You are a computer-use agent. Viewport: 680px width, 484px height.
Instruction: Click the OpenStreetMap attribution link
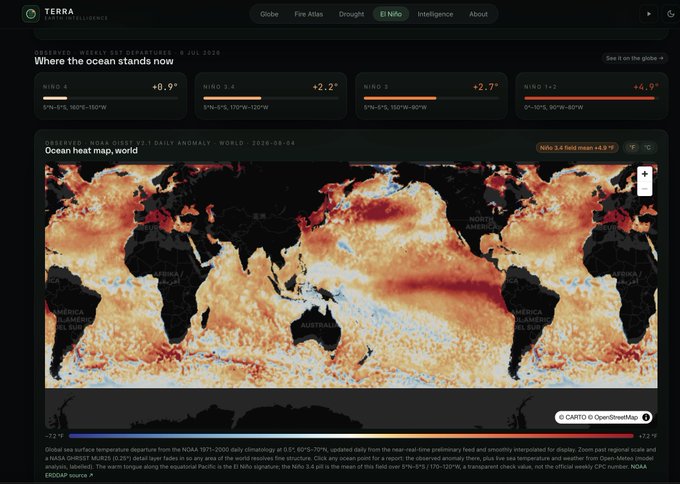(x=616, y=417)
